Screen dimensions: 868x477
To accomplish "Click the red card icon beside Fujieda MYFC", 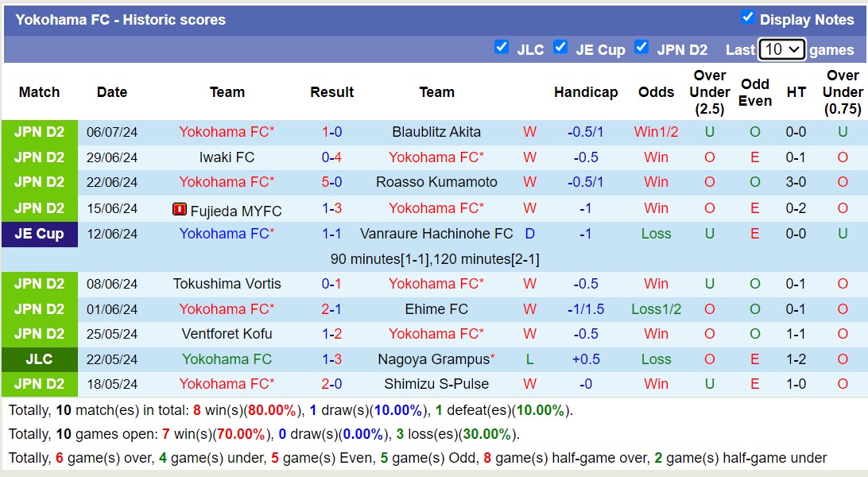I will [x=179, y=208].
